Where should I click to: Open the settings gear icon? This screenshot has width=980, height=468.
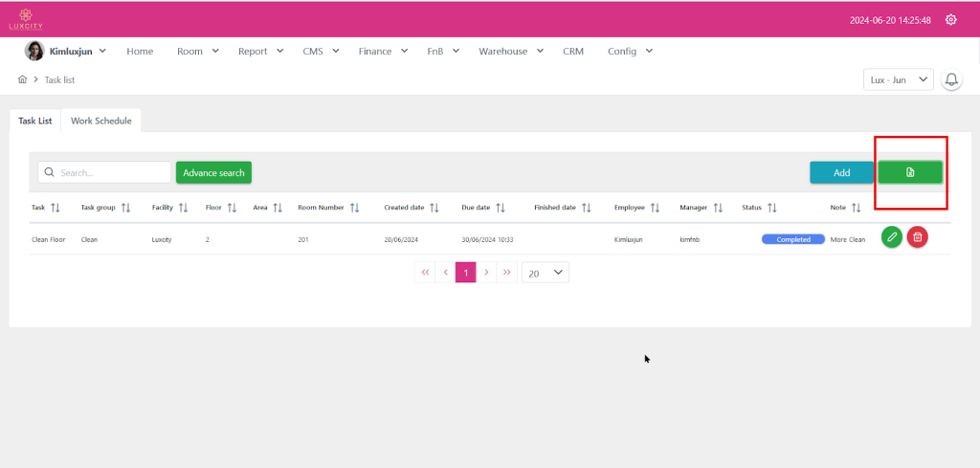(950, 19)
